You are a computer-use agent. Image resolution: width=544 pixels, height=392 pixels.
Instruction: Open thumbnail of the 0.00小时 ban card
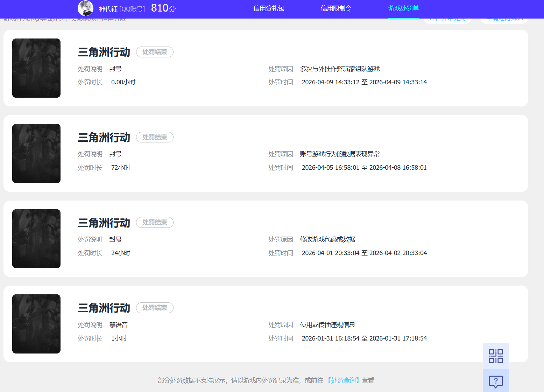pos(36,68)
